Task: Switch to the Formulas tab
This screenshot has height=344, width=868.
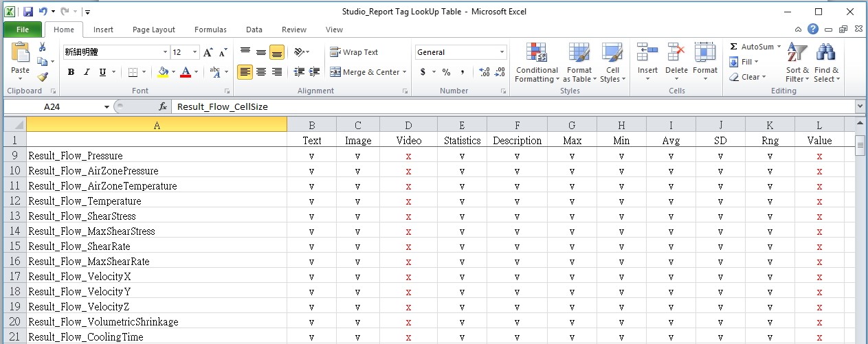Action: 210,30
